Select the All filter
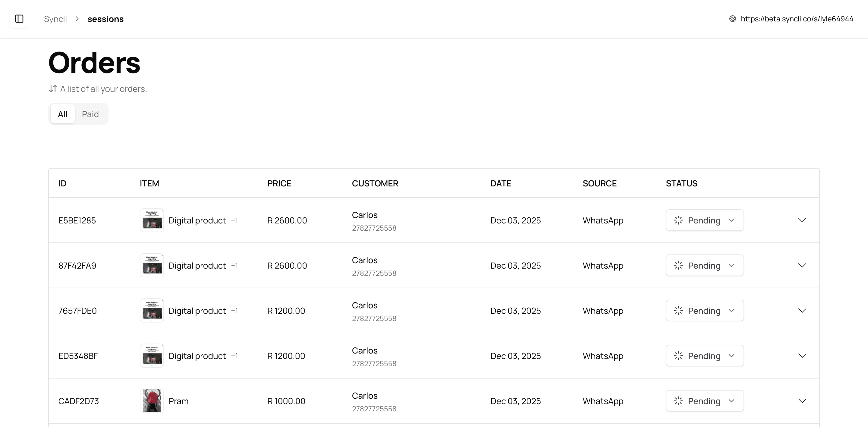Image resolution: width=868 pixels, height=427 pixels. click(x=62, y=114)
